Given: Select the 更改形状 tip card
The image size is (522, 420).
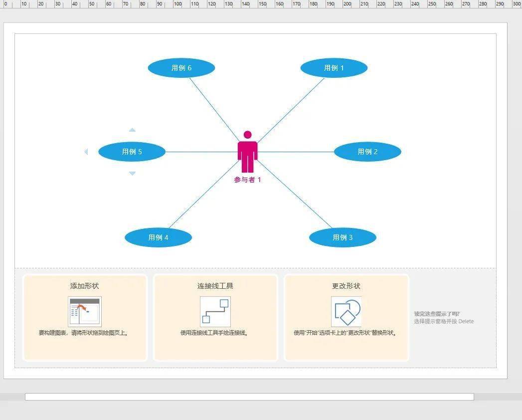Looking at the screenshot, I should (346, 318).
